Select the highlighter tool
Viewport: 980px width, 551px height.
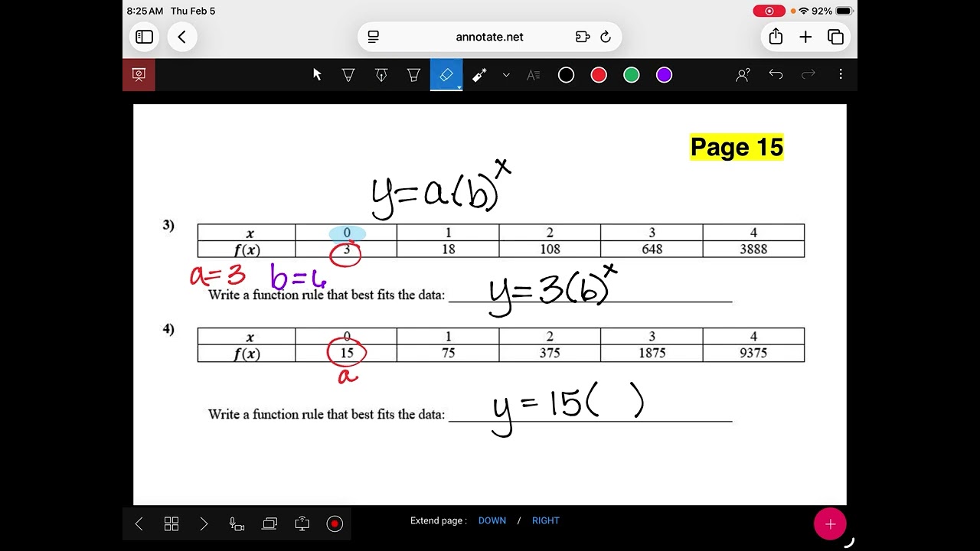pos(414,75)
